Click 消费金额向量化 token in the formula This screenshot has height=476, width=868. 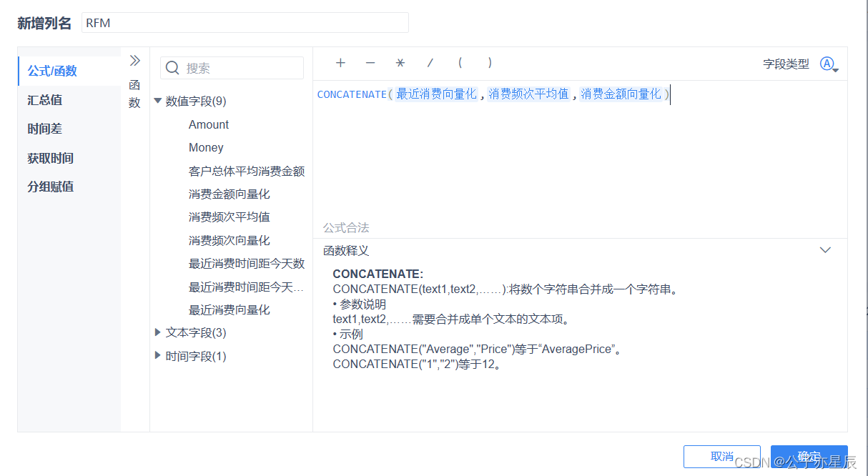coord(621,94)
